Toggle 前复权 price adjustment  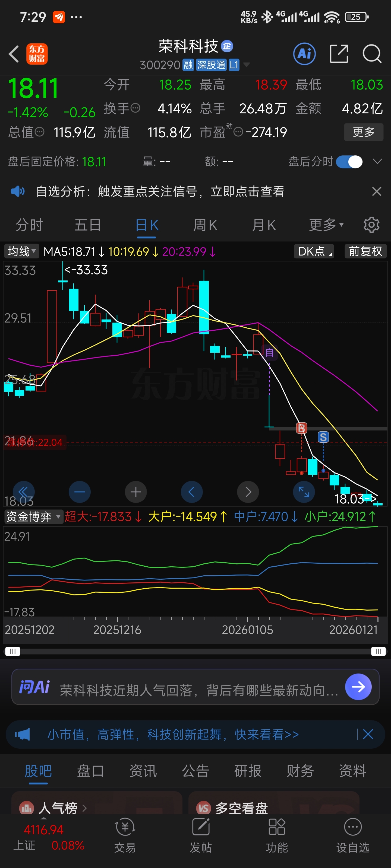pyautogui.click(x=366, y=251)
